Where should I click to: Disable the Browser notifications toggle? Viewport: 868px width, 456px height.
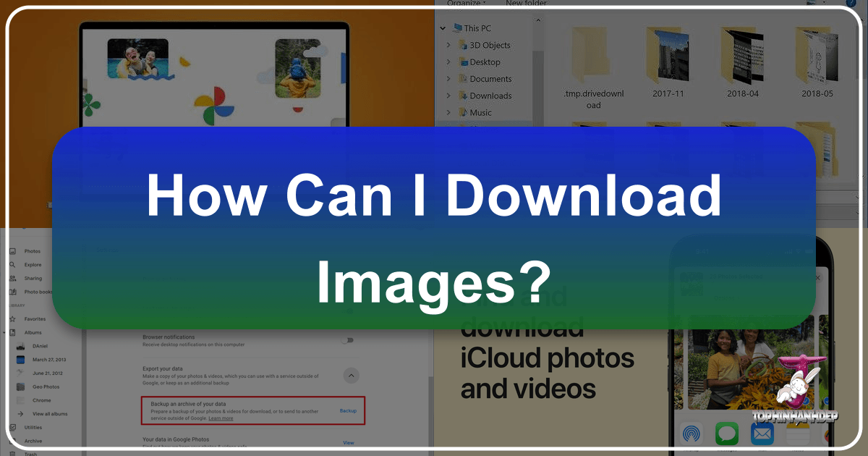pos(348,339)
